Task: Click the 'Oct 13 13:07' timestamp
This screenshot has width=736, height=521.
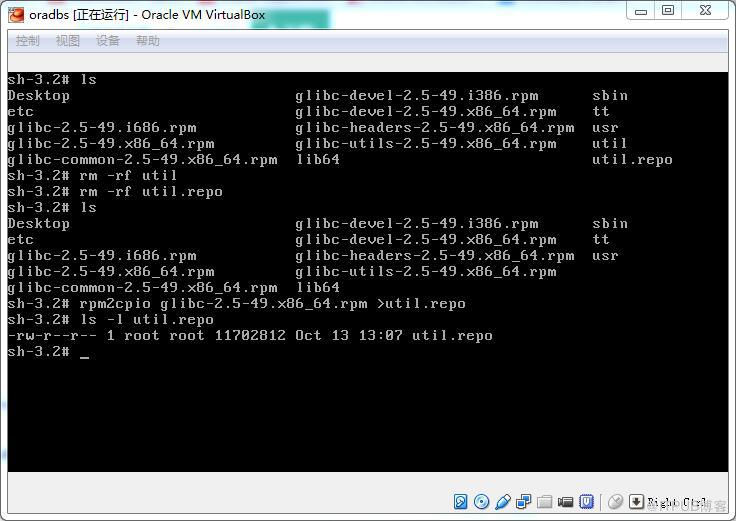Action: tap(349, 336)
